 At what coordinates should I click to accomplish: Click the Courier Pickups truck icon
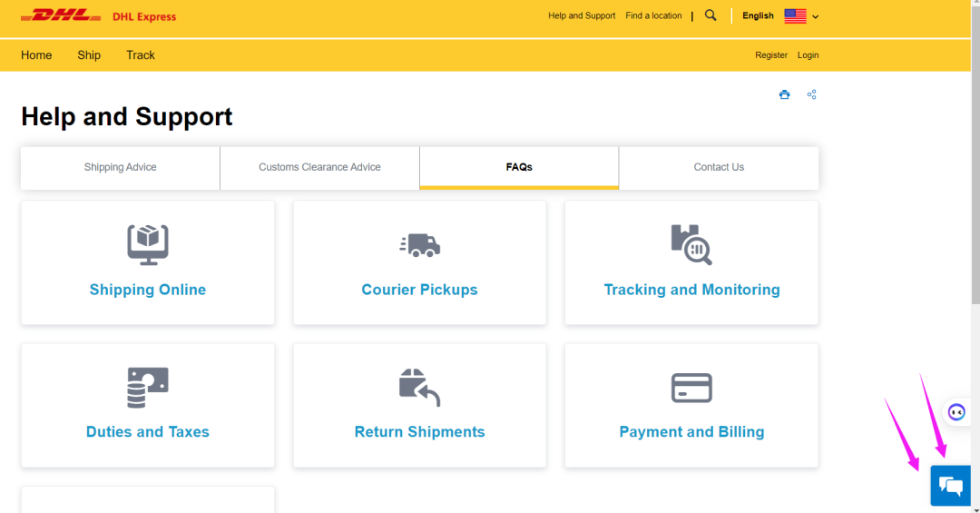click(x=419, y=245)
